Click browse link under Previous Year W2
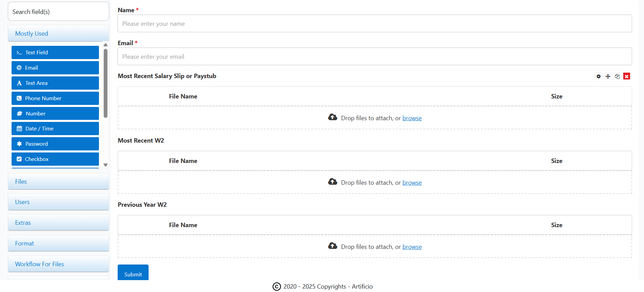Screen dimensions: 644x292 pos(412,247)
